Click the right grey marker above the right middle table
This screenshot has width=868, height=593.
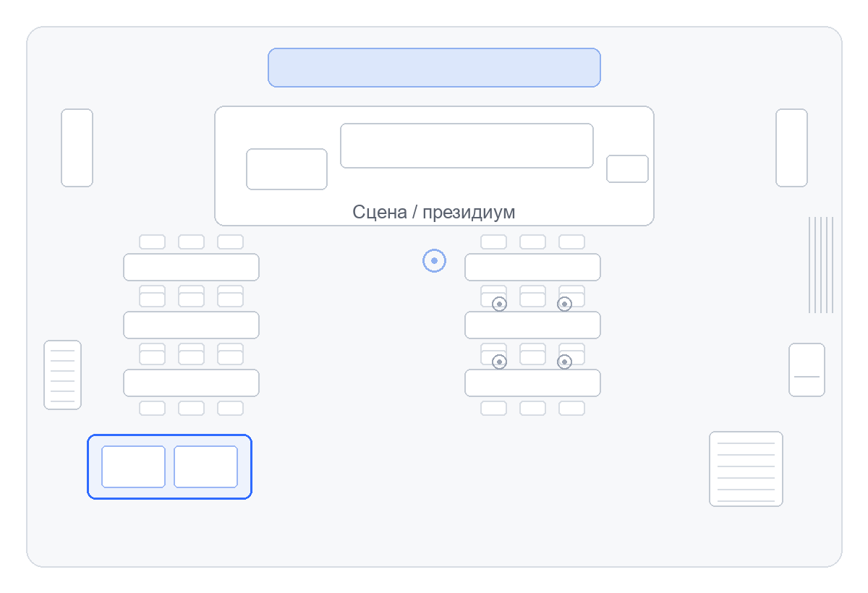click(564, 304)
